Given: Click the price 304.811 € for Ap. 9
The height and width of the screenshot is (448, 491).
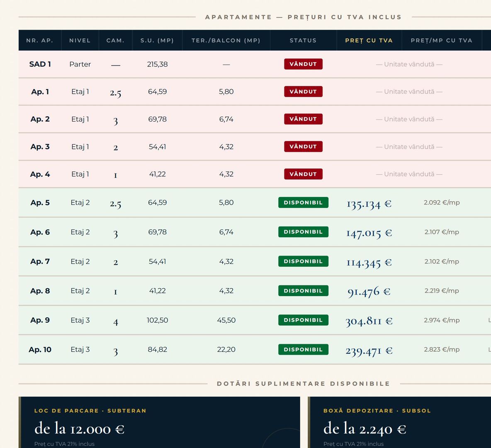Looking at the screenshot, I should pyautogui.click(x=369, y=321).
